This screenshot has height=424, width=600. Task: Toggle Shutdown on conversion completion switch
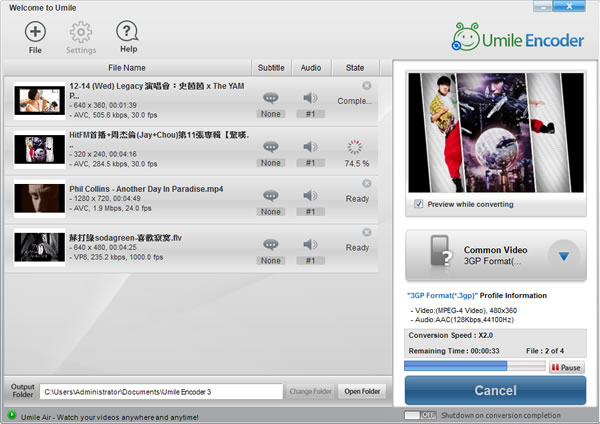[x=418, y=415]
